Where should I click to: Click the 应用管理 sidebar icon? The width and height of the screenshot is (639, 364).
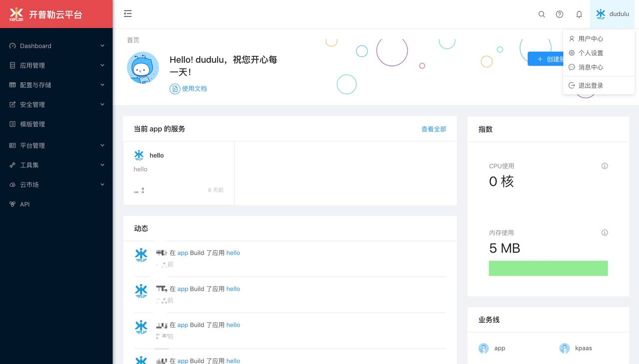[x=12, y=65]
